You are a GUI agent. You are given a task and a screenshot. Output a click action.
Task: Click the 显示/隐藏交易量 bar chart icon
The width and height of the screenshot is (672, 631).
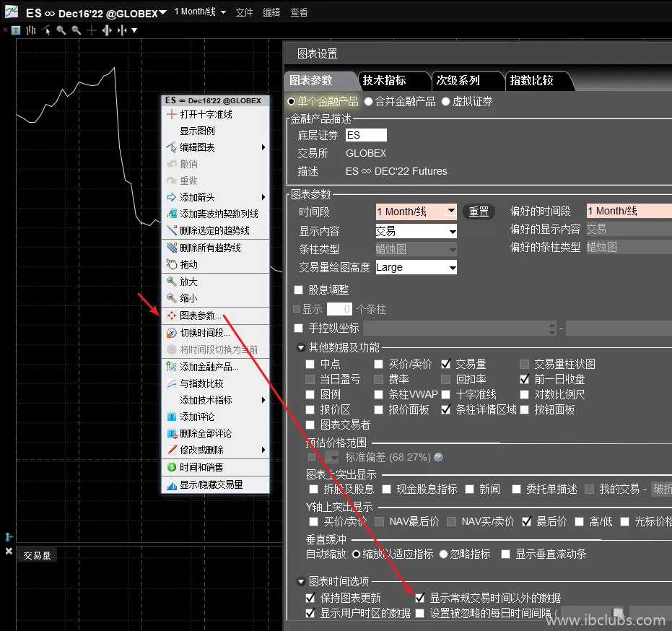(172, 485)
